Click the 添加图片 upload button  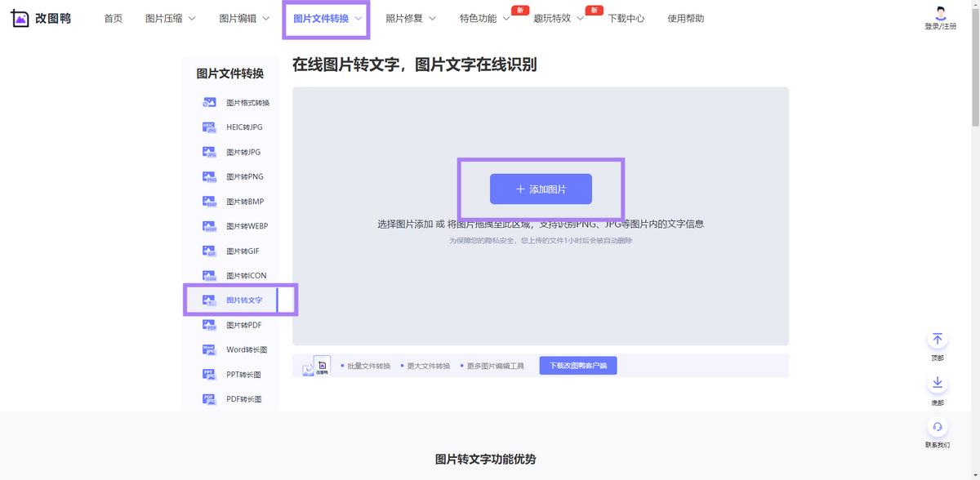541,188
